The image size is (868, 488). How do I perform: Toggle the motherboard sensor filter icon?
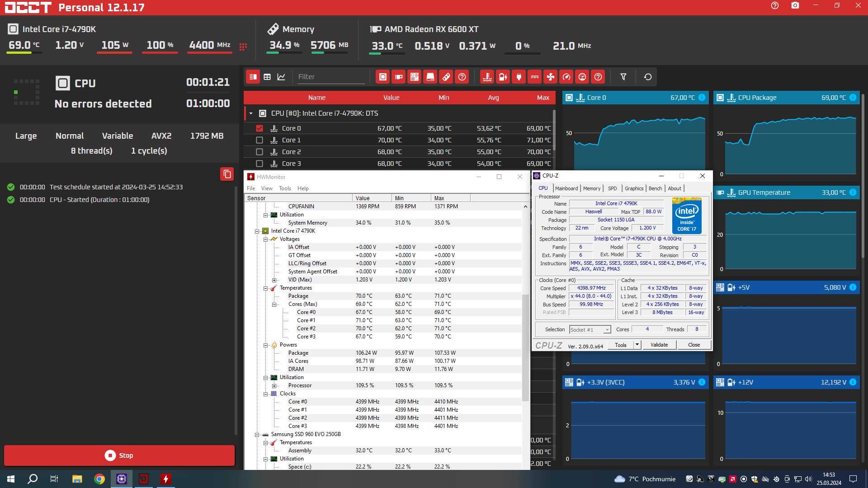[414, 77]
